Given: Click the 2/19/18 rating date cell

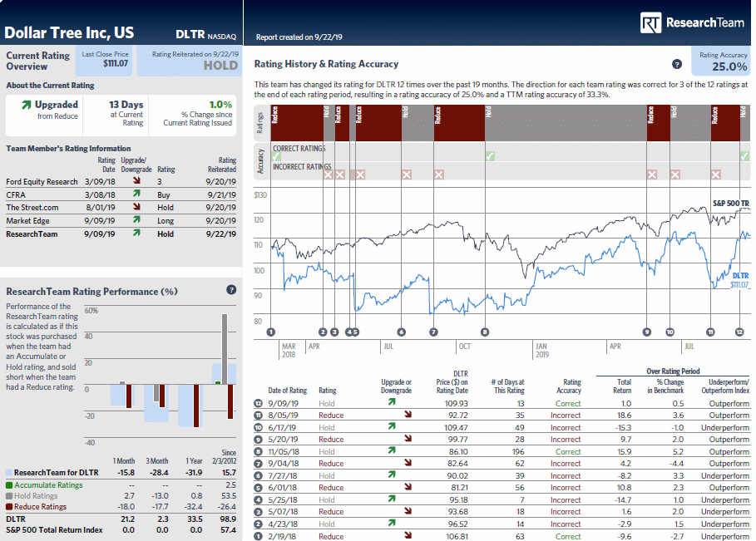Looking at the screenshot, I should click(x=282, y=537).
